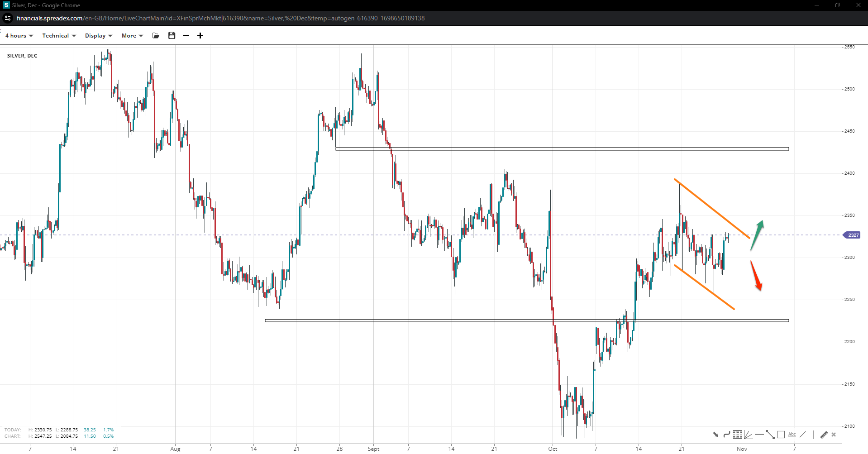The image size is (868, 454).
Task: Open the Display dropdown menu
Action: point(98,36)
